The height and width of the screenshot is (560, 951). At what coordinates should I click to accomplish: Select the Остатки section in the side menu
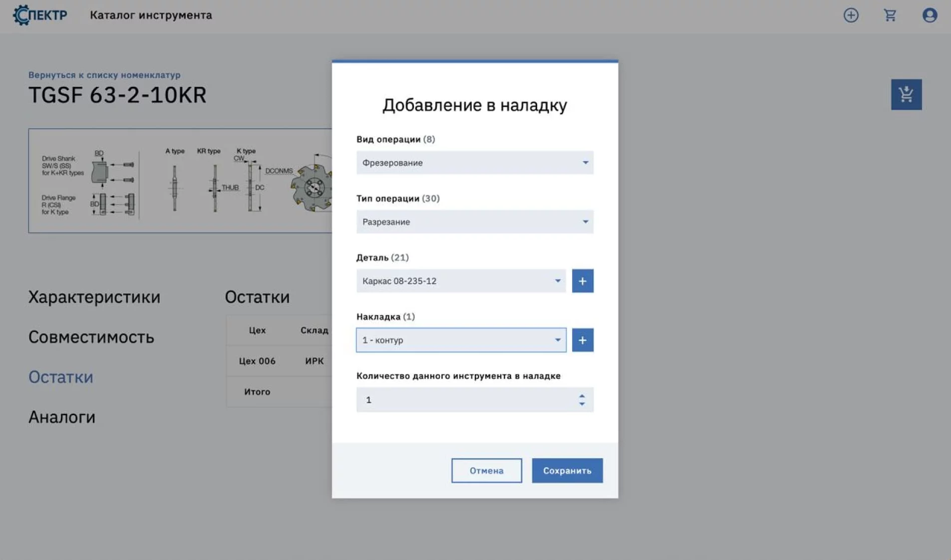coord(61,377)
